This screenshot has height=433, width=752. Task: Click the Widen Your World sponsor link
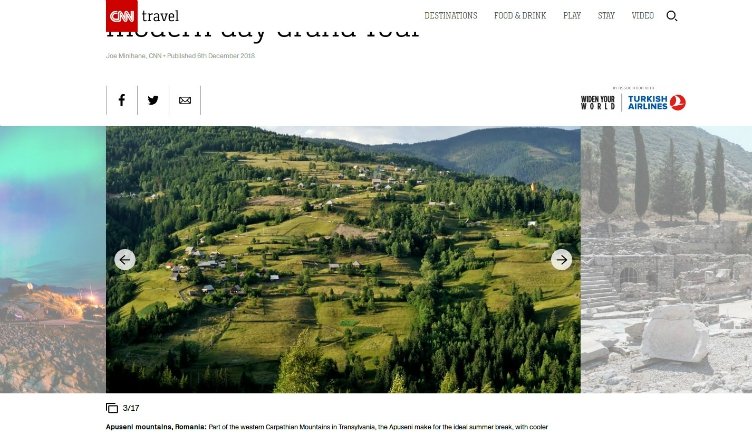click(x=598, y=103)
